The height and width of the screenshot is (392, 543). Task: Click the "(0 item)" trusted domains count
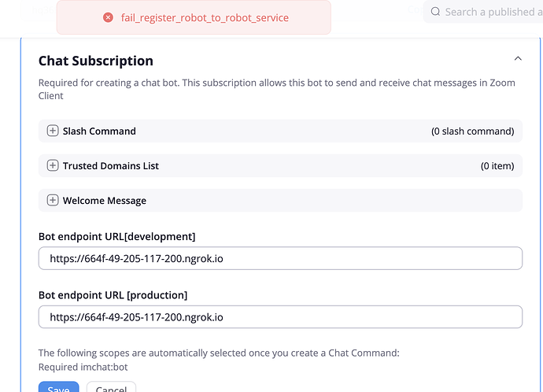pyautogui.click(x=497, y=165)
